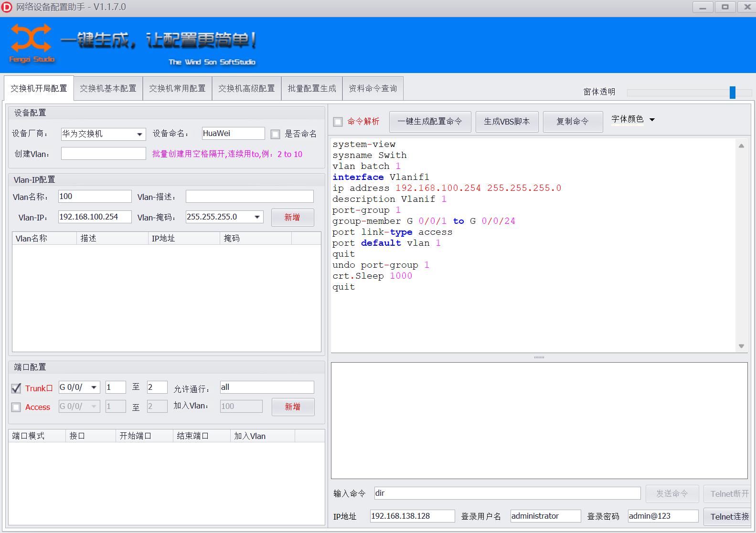756x533 pixels.
Task: Check the Access port checkbox
Action: coord(16,407)
